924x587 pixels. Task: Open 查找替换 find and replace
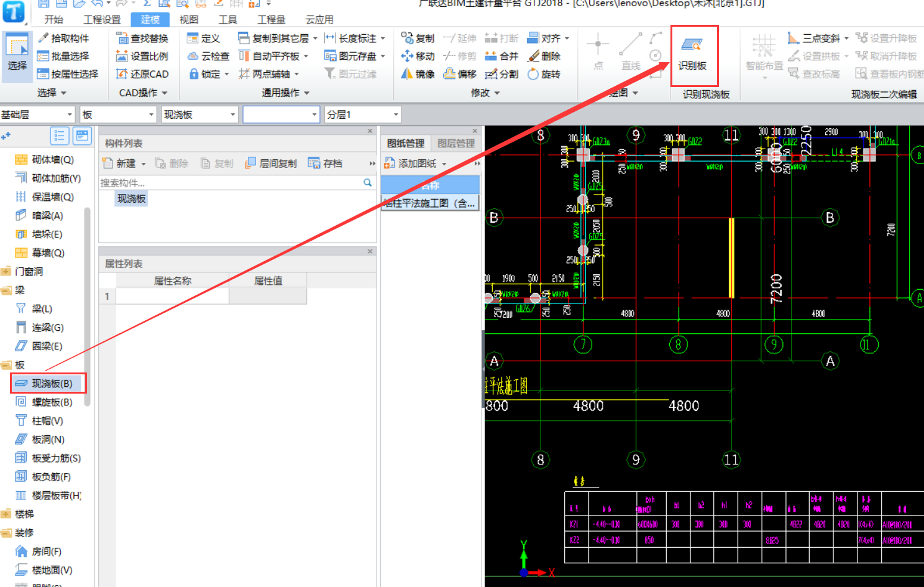[142, 38]
